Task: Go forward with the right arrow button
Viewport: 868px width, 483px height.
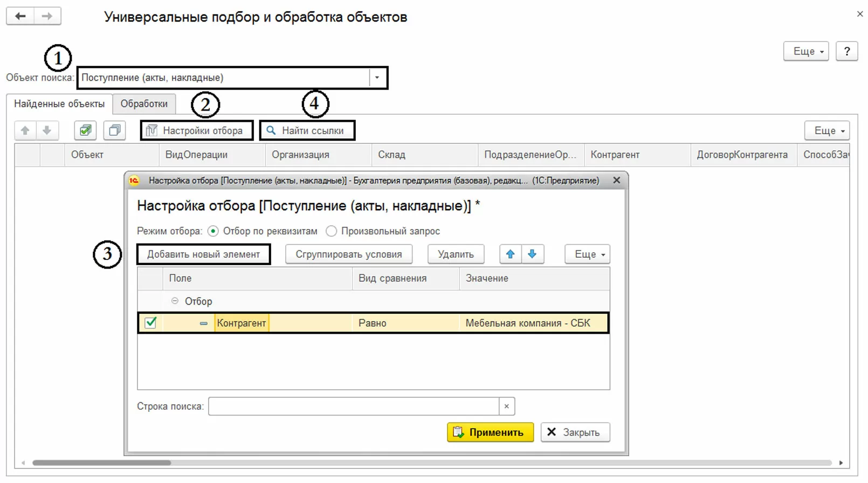Action: click(x=47, y=16)
